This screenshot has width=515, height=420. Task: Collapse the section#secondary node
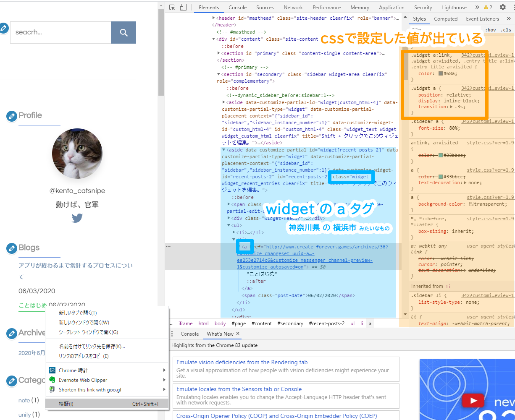[218, 74]
